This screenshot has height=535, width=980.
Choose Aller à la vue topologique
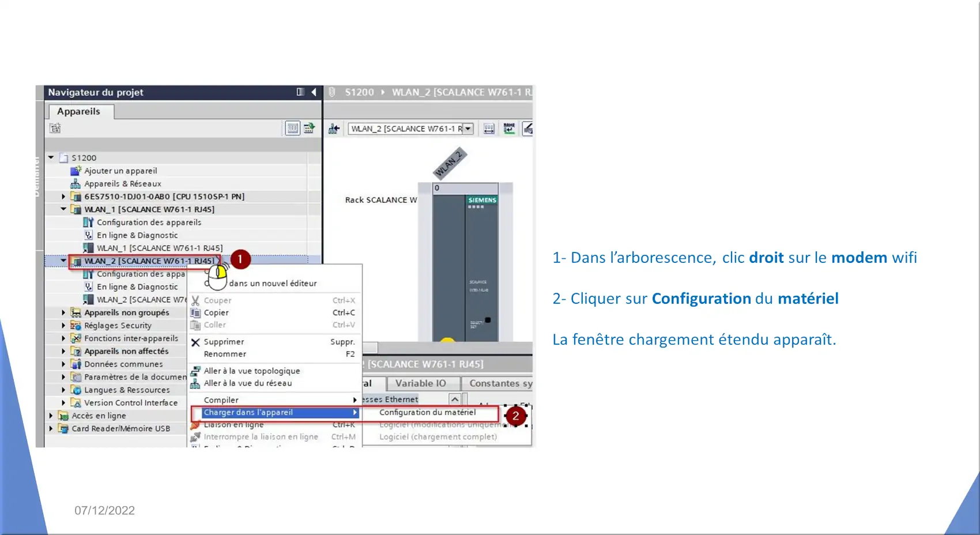274,371
